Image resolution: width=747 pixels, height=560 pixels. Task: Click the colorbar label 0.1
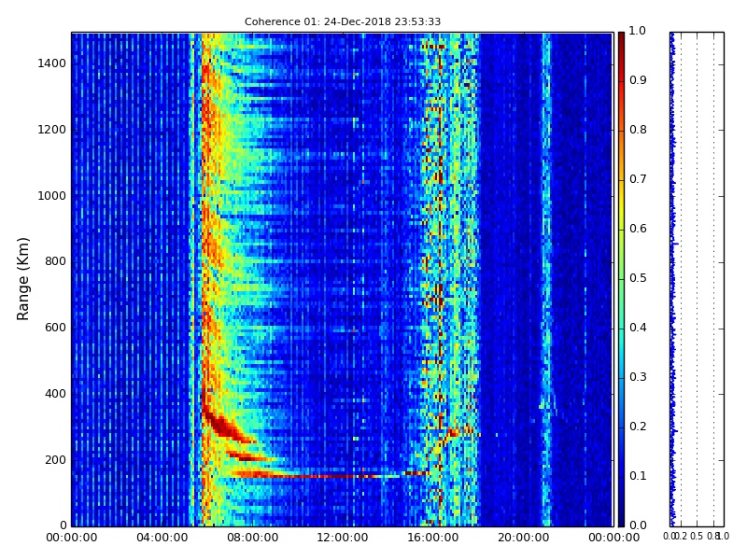pyautogui.click(x=638, y=476)
